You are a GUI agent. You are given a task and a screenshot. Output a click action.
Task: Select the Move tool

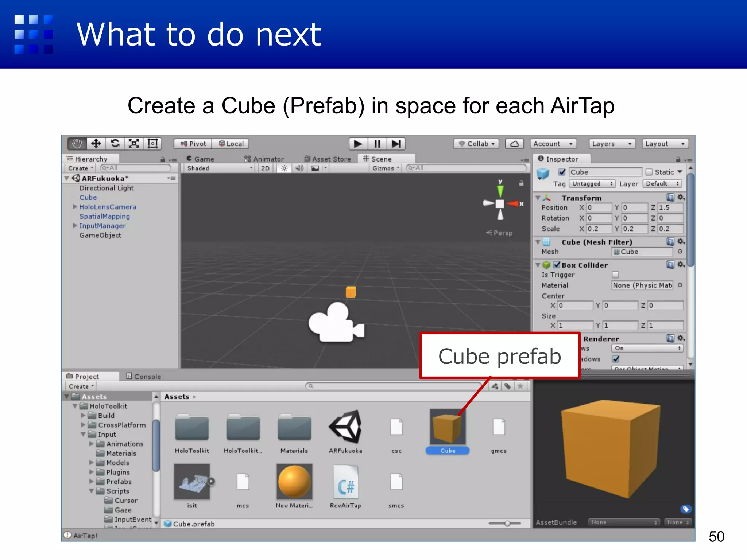(x=96, y=144)
